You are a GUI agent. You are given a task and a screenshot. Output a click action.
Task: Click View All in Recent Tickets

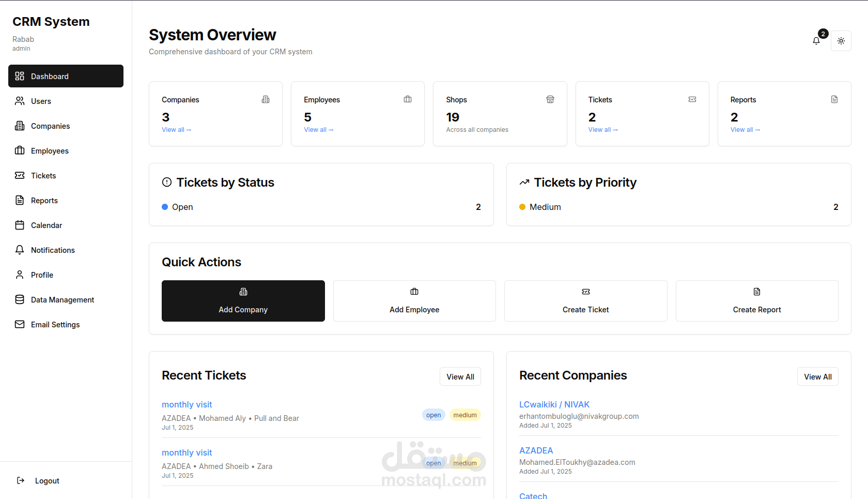pos(460,376)
